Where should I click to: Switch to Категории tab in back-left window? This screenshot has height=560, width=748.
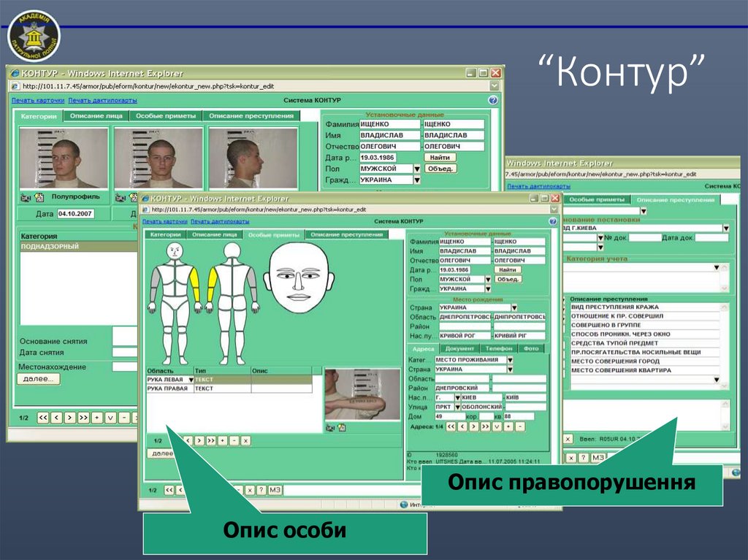click(x=39, y=116)
